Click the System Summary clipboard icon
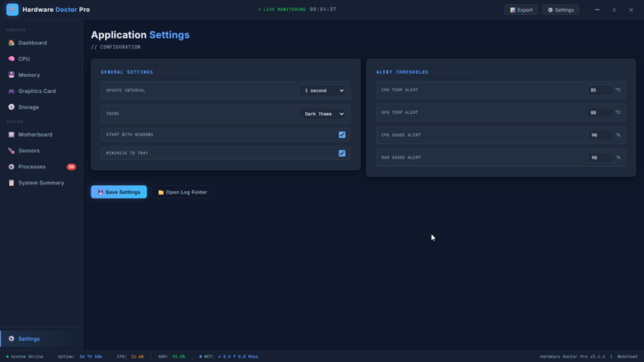Viewport: 644px width, 362px height. click(x=11, y=183)
